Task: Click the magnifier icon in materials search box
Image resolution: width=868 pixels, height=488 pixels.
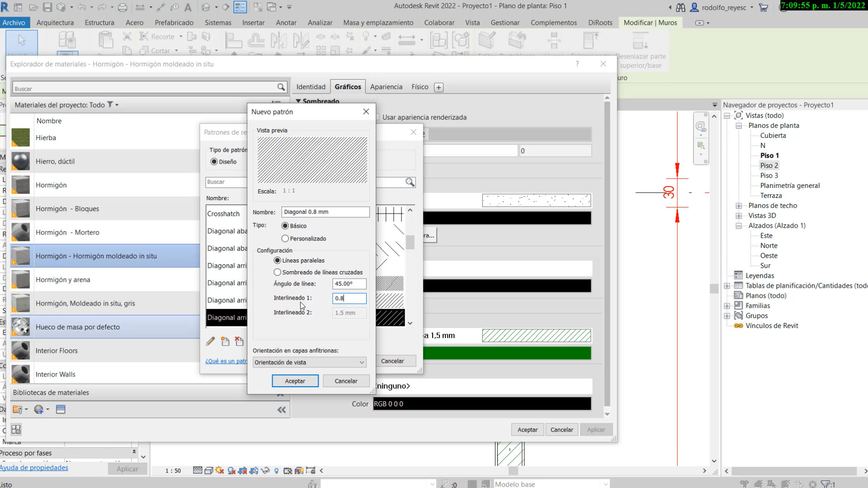Action: coord(281,87)
